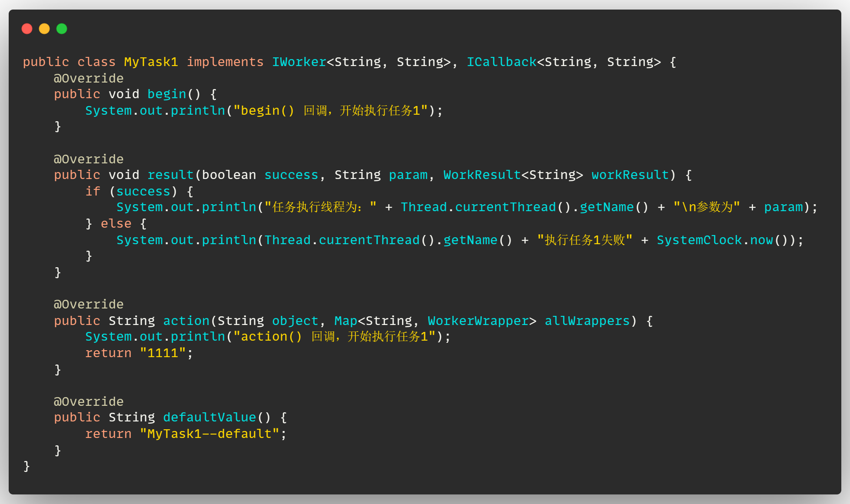850x504 pixels.
Task: Click the final closing brace of the class
Action: 27,466
